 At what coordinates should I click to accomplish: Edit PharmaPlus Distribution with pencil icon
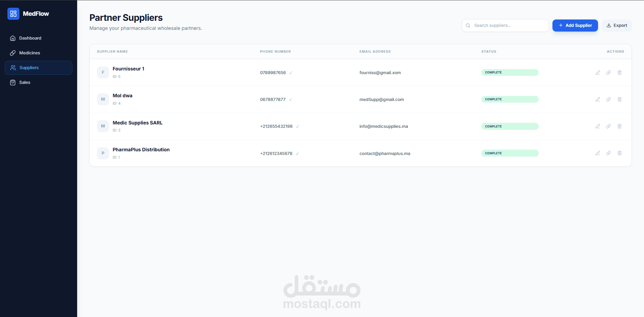[x=598, y=153]
